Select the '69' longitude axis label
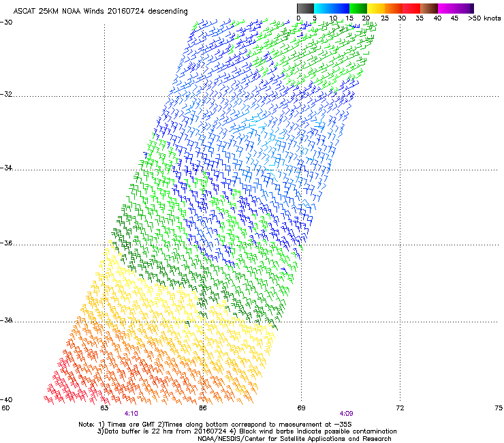This screenshot has height=443, width=504. (x=301, y=408)
